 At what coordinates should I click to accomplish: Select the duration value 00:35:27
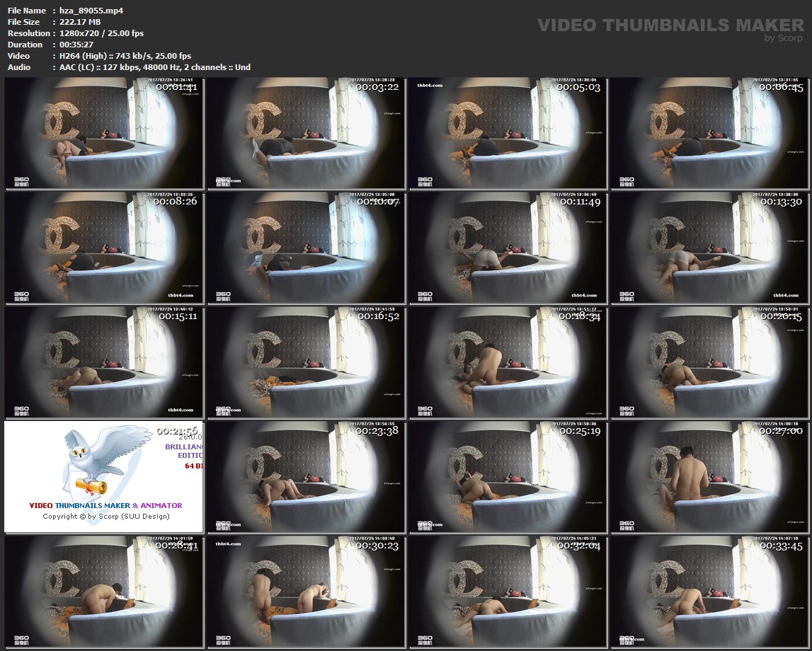tap(76, 45)
